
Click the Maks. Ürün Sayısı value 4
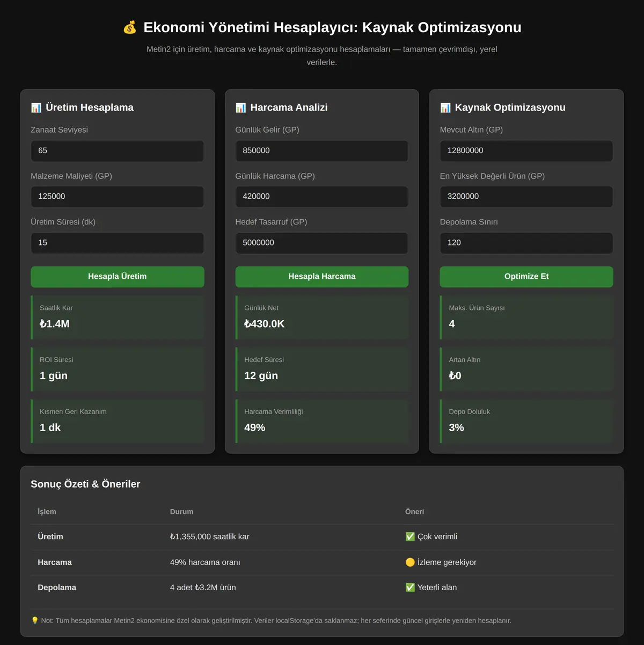(x=452, y=324)
